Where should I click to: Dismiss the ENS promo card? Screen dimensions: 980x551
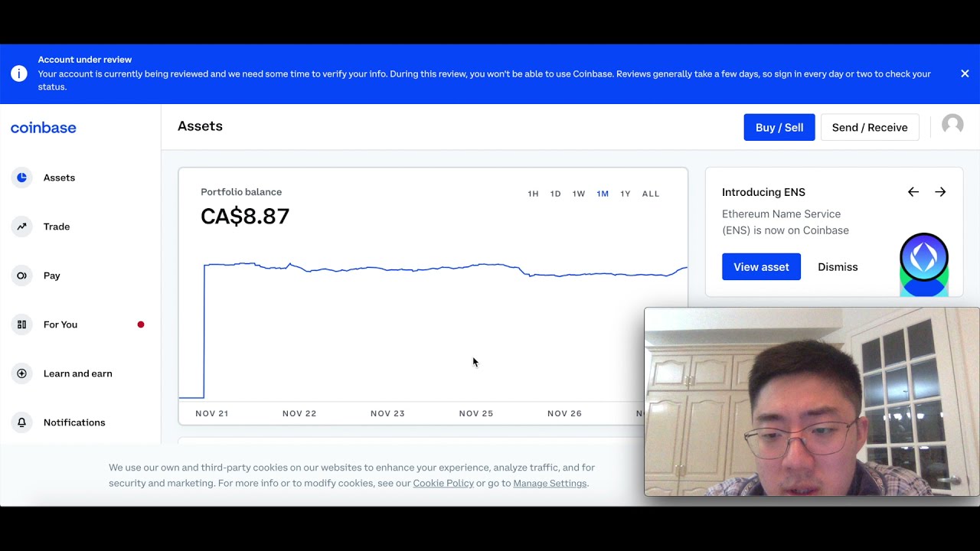pos(838,267)
